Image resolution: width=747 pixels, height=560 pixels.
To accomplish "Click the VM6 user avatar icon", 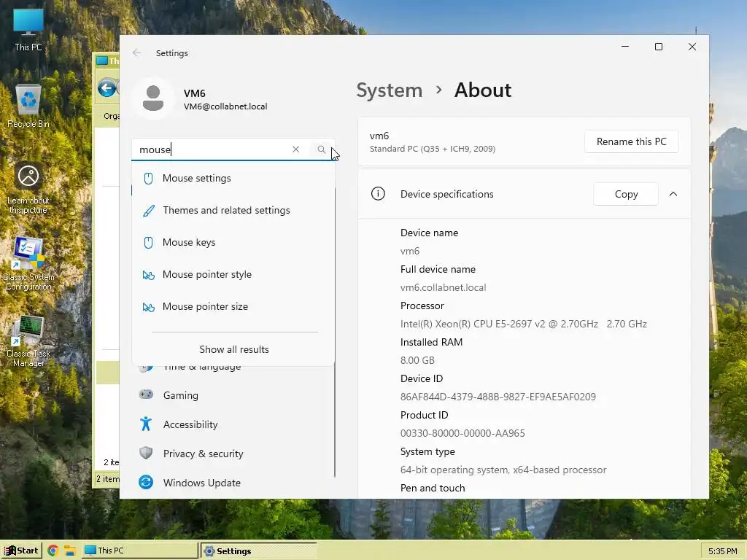I will click(x=153, y=98).
